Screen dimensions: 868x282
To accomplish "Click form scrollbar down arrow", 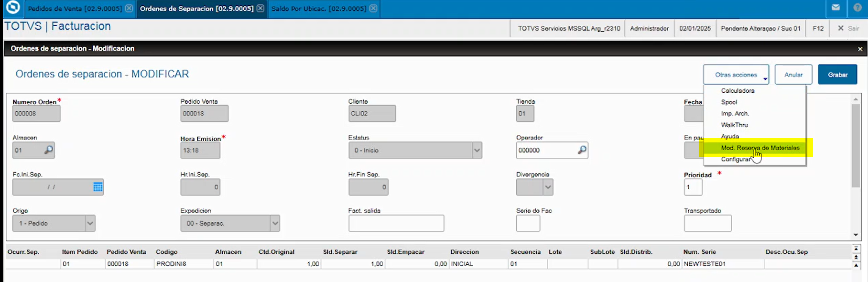I will [856, 235].
